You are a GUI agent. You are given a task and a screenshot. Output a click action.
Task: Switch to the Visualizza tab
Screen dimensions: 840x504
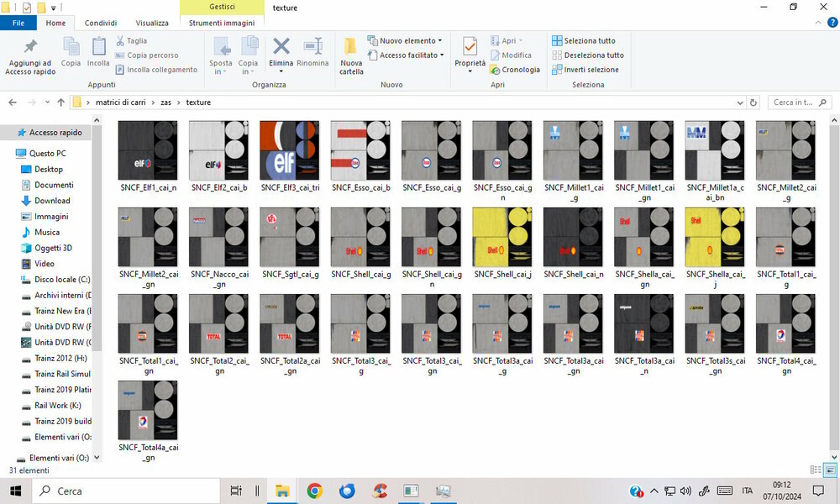152,23
